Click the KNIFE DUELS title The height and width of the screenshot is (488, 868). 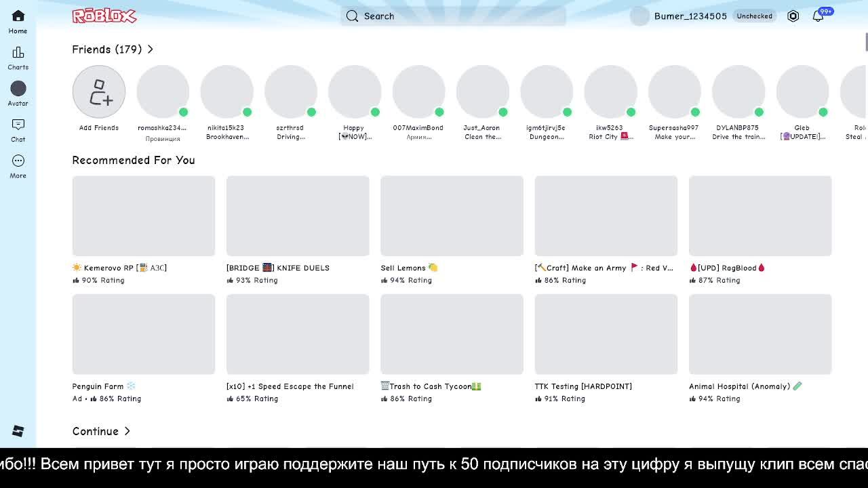278,268
